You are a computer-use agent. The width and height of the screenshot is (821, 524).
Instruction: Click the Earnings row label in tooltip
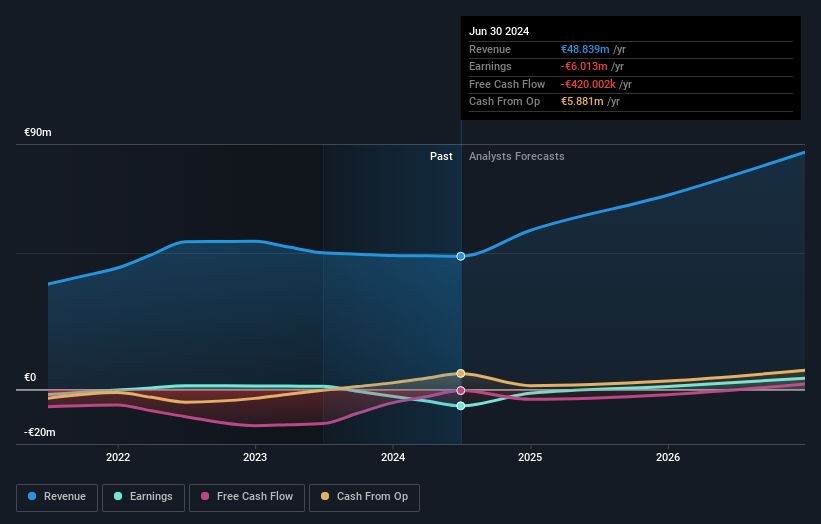point(490,66)
